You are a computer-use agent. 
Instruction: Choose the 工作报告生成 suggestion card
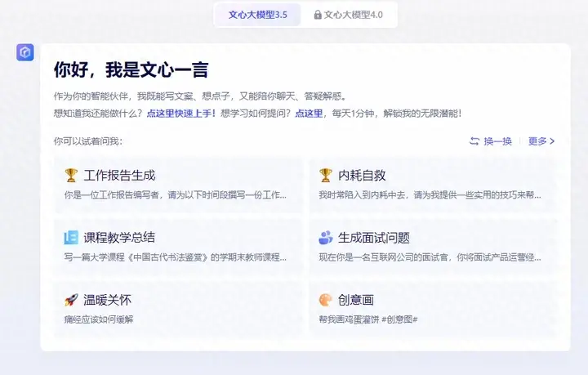click(178, 185)
